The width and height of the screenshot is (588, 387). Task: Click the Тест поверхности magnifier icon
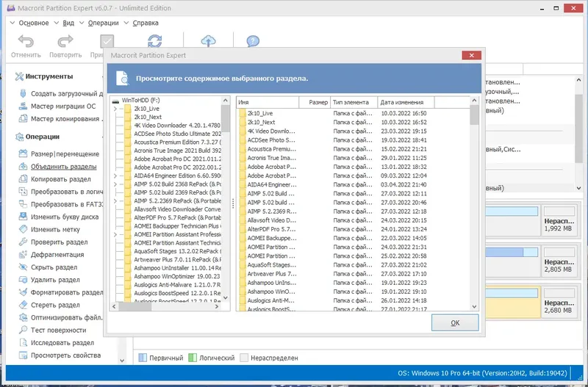24,330
